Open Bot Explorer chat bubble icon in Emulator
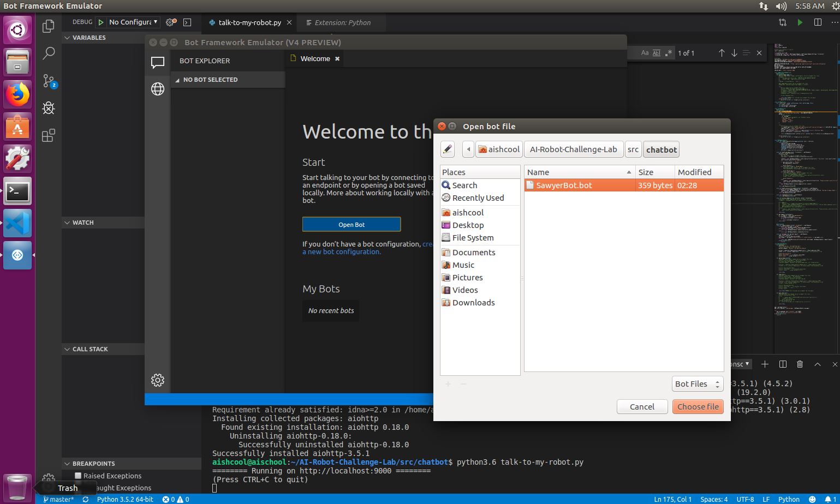The height and width of the screenshot is (504, 840). point(158,63)
